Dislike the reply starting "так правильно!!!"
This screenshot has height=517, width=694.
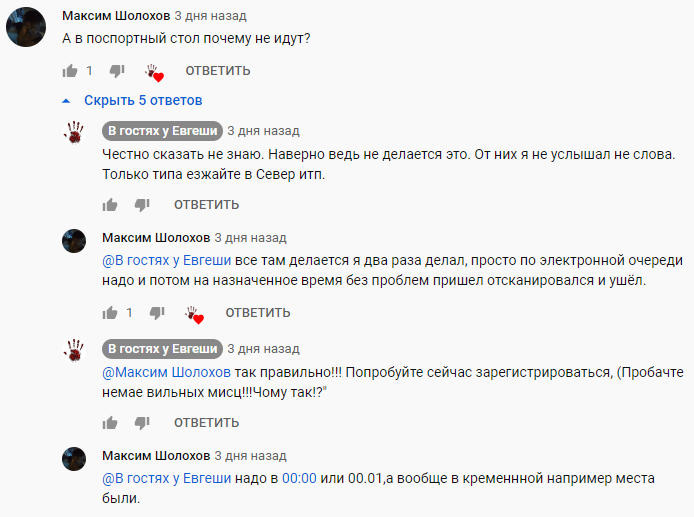coord(142,423)
